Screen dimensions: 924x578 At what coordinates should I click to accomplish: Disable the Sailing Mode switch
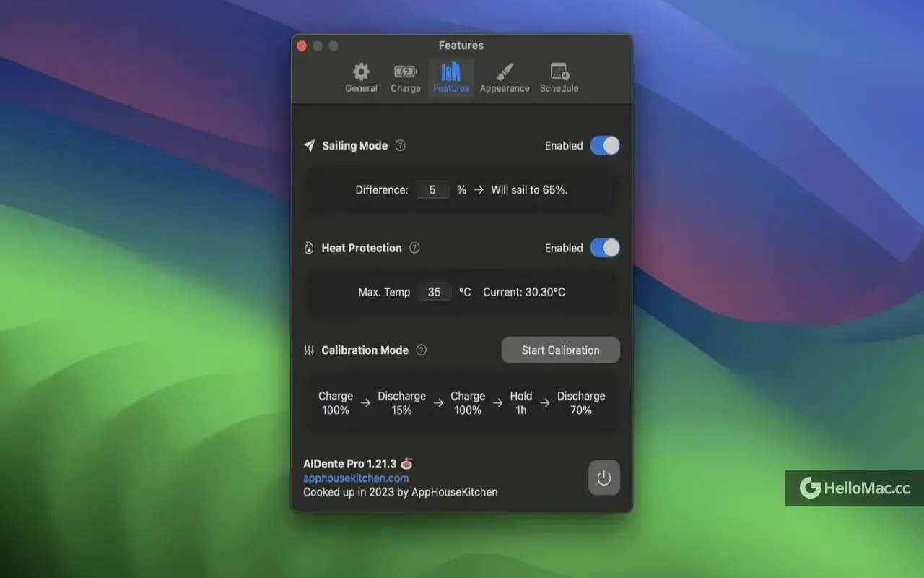[605, 146]
